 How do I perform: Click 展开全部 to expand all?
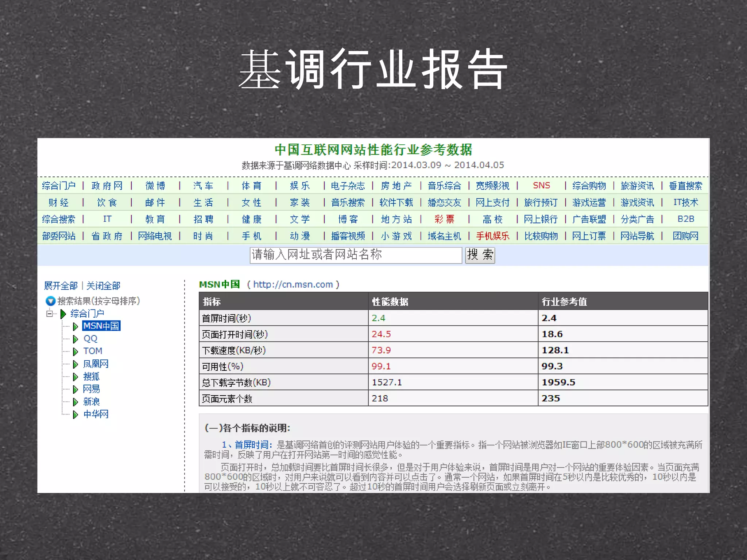[61, 285]
